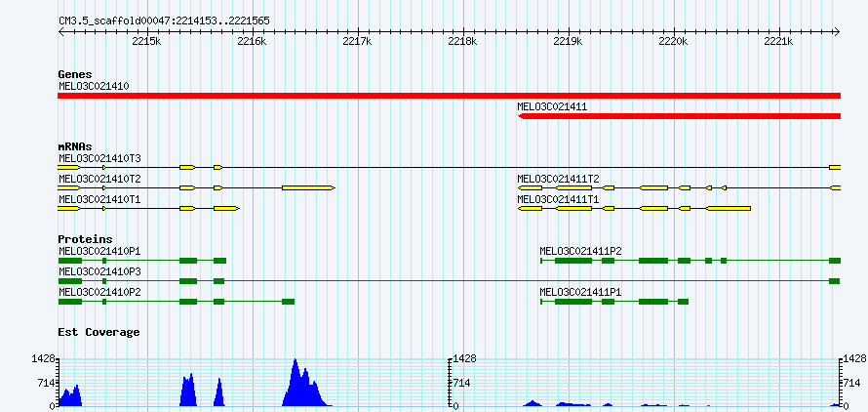Screen dimensions: 868x412
Task: Select the MELO3C021410P2 protein label
Action: 99,293
